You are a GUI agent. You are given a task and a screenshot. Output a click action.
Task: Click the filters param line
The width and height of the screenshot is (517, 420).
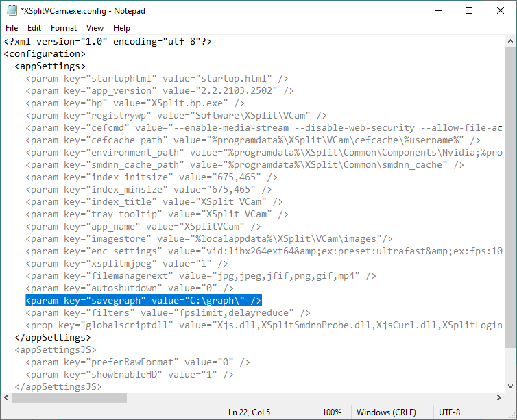(168, 313)
